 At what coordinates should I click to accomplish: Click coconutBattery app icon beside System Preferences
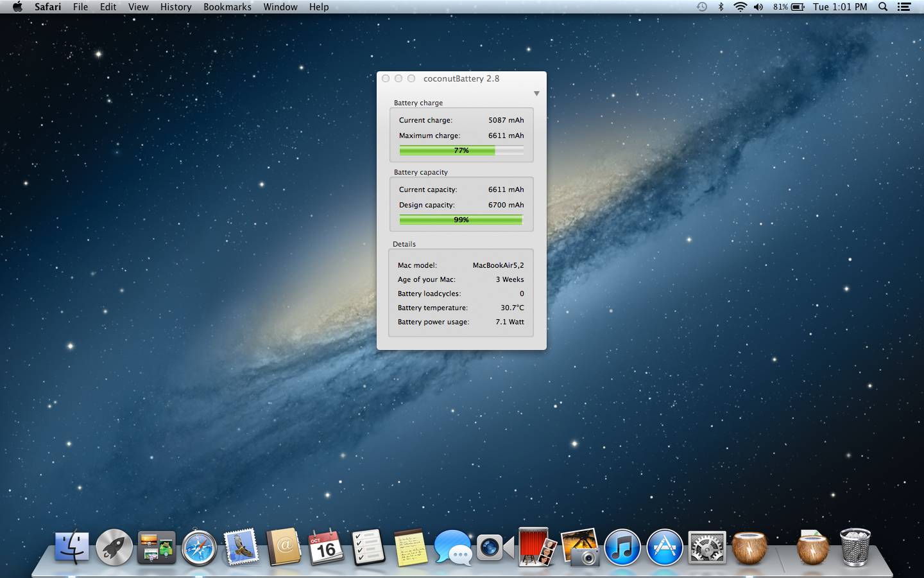(749, 548)
